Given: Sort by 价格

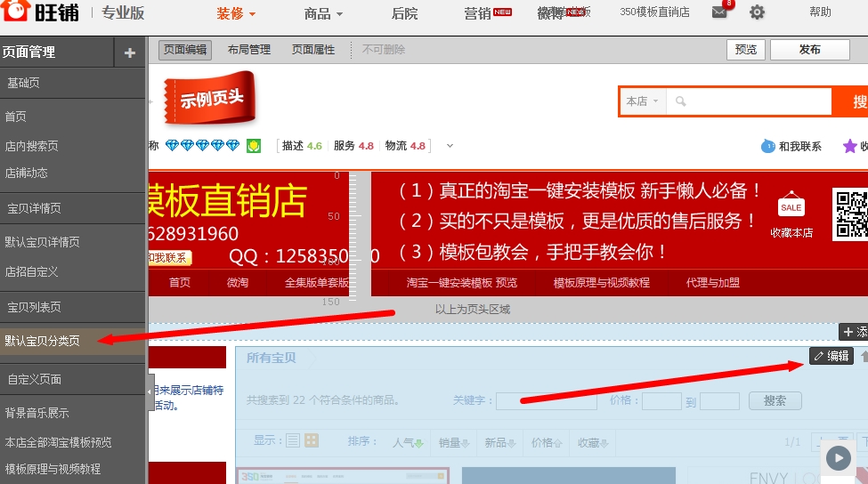Looking at the screenshot, I should pyautogui.click(x=547, y=442).
